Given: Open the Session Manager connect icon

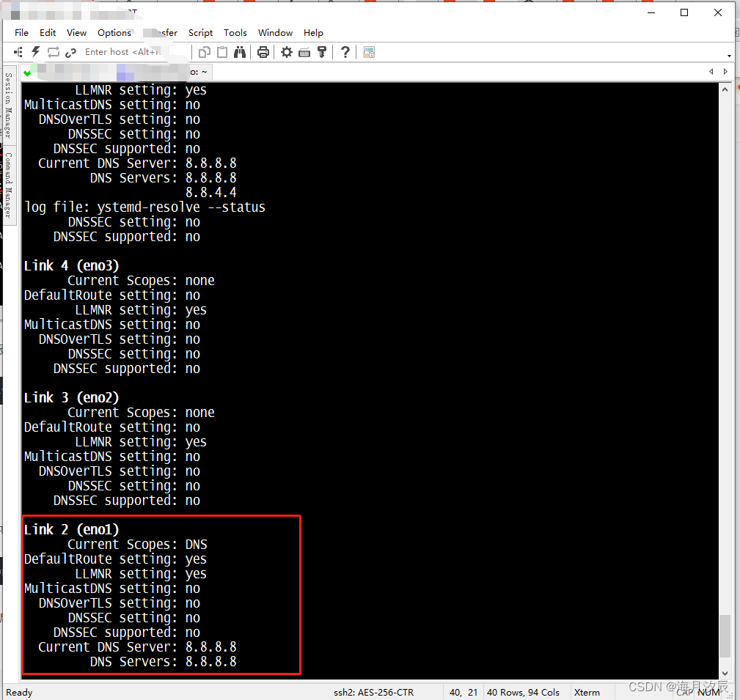Looking at the screenshot, I should pyautogui.click(x=18, y=52).
